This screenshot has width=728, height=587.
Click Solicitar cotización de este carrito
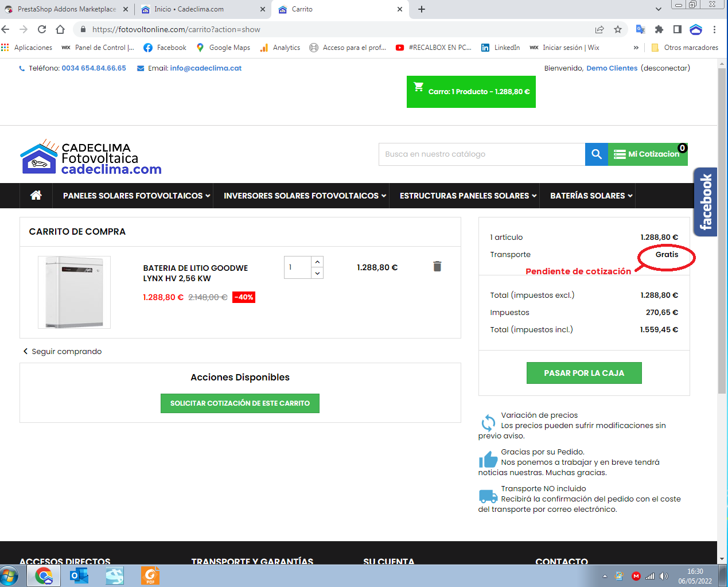pos(240,403)
